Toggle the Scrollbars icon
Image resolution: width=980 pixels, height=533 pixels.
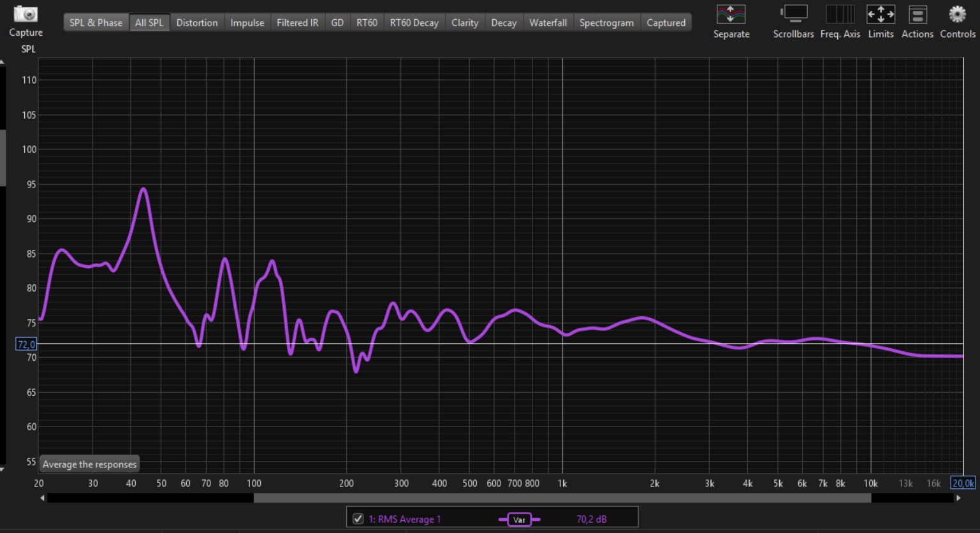793,15
